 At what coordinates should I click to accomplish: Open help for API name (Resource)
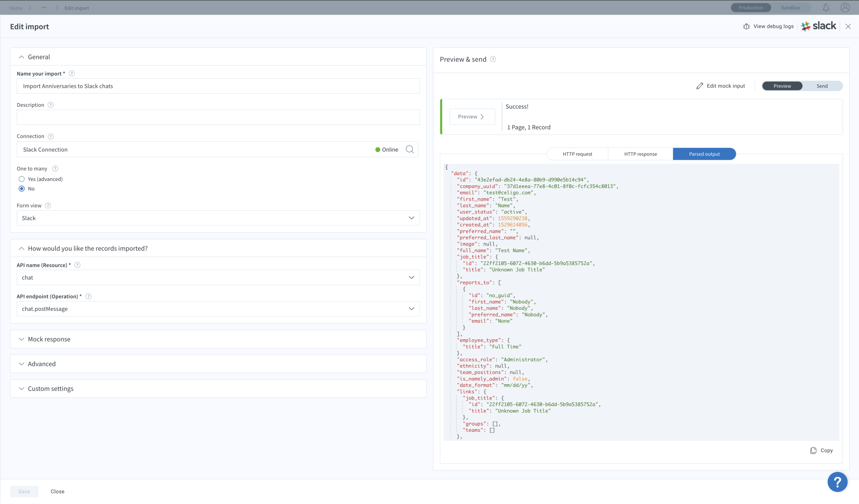[78, 265]
